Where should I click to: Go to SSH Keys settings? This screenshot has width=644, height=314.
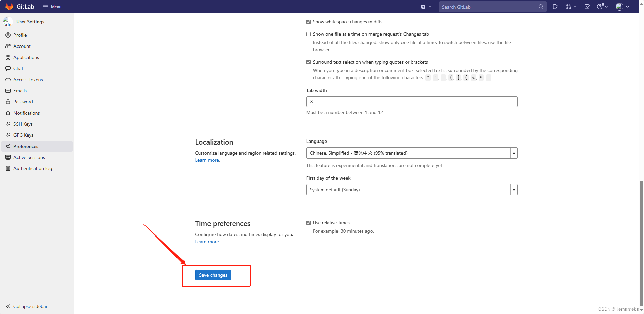coord(23,124)
